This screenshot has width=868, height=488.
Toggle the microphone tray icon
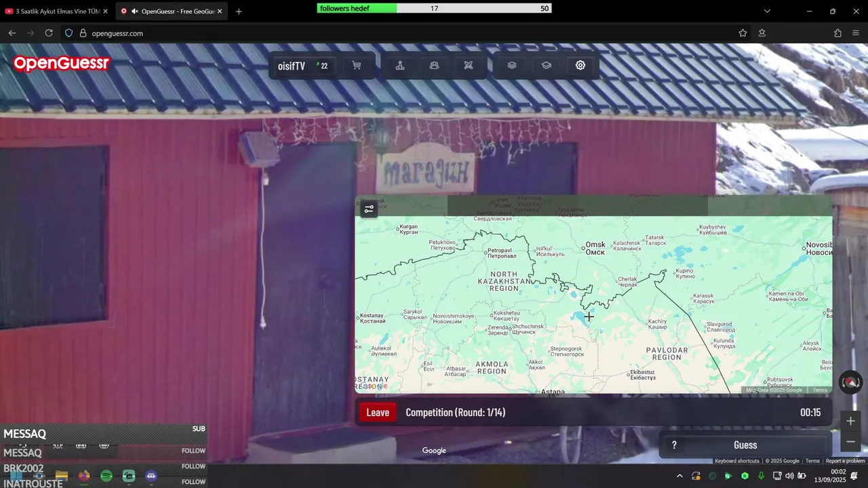pos(761,476)
